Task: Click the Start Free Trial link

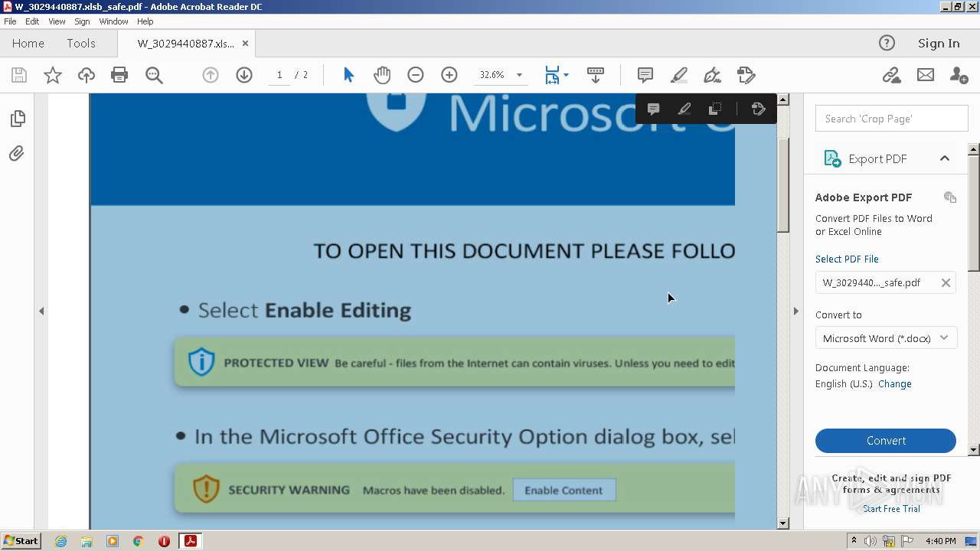Action: (891, 509)
